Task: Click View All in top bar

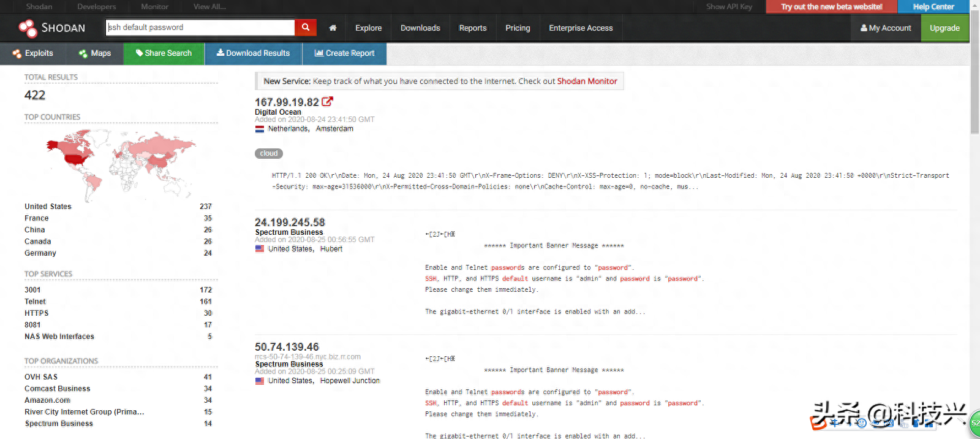Action: click(209, 7)
